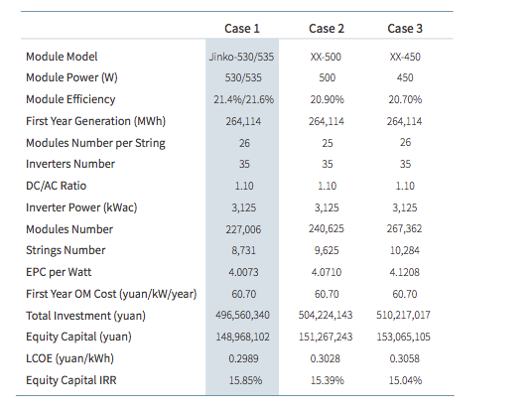The height and width of the screenshot is (411, 532).
Task: Click the Module Model row label
Action: tap(62, 57)
